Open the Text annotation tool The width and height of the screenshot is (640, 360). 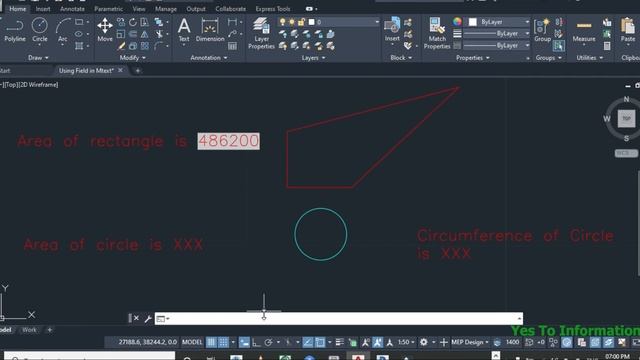[184, 30]
